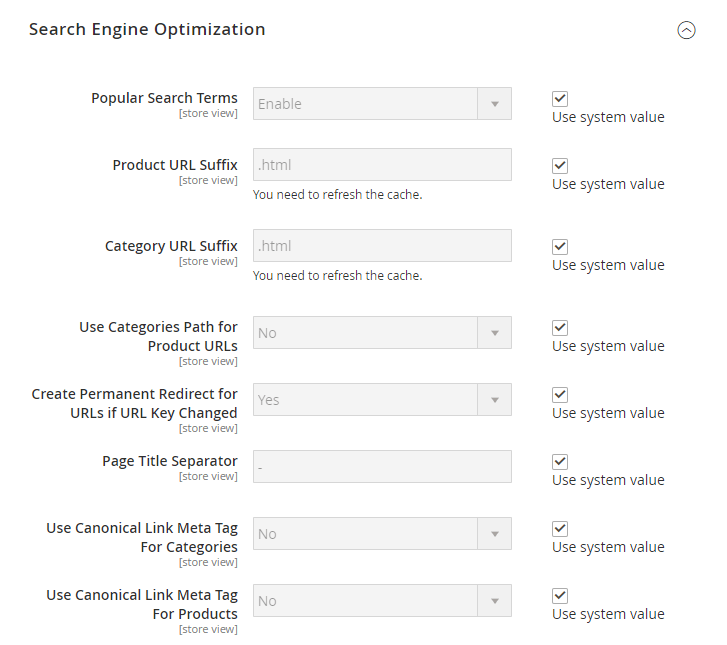Click the Create Permanent Redirect dropdown arrow

(x=494, y=400)
